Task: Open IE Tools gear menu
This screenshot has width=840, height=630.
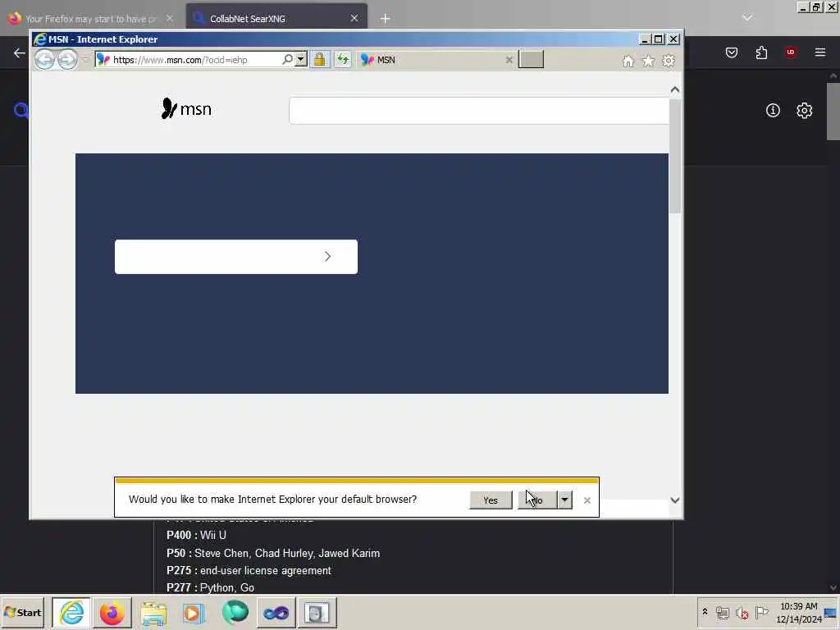Action: 669,61
